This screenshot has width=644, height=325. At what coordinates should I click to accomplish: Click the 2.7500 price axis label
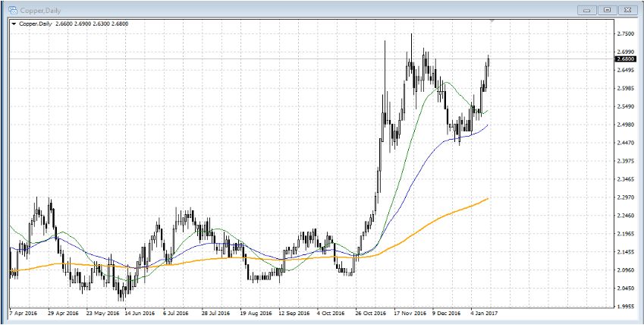(x=626, y=34)
